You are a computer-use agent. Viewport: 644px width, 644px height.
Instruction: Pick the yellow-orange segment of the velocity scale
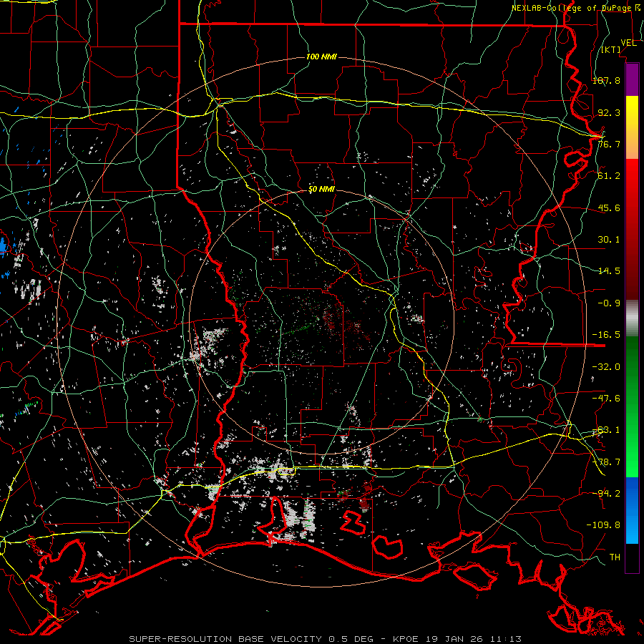[632, 127]
